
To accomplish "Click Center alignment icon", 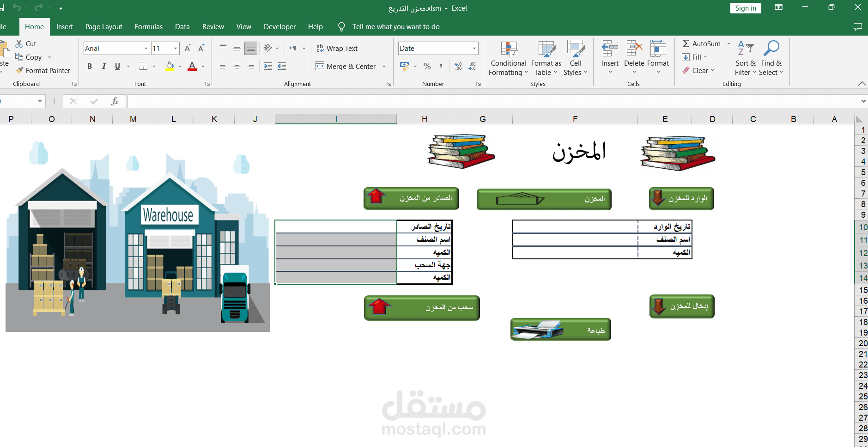I will (x=237, y=66).
